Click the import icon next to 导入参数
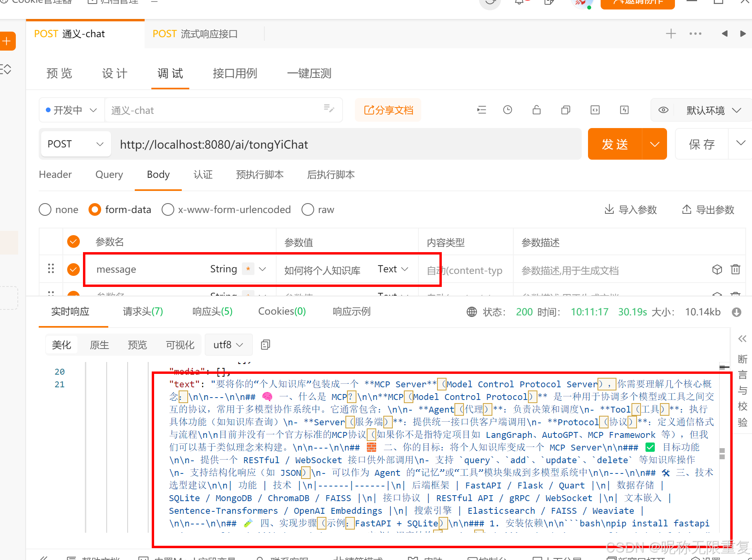752x560 pixels. pos(609,209)
